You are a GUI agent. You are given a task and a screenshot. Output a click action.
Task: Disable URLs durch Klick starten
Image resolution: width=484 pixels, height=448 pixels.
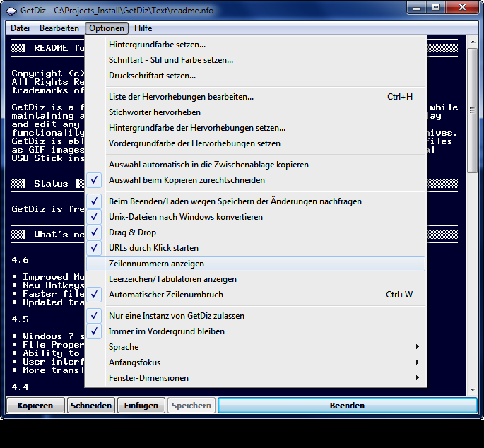coord(256,248)
